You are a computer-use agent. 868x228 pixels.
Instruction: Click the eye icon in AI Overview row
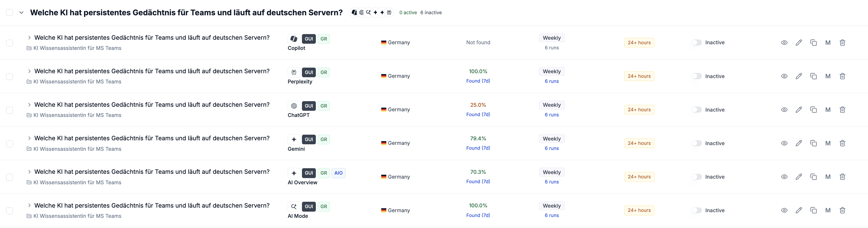pos(784,177)
